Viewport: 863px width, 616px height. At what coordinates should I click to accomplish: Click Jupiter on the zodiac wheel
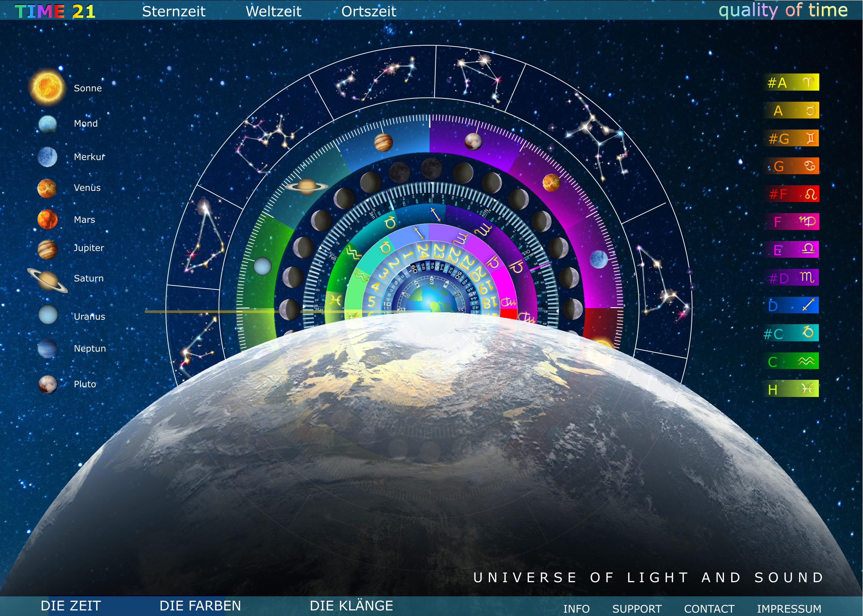383,142
